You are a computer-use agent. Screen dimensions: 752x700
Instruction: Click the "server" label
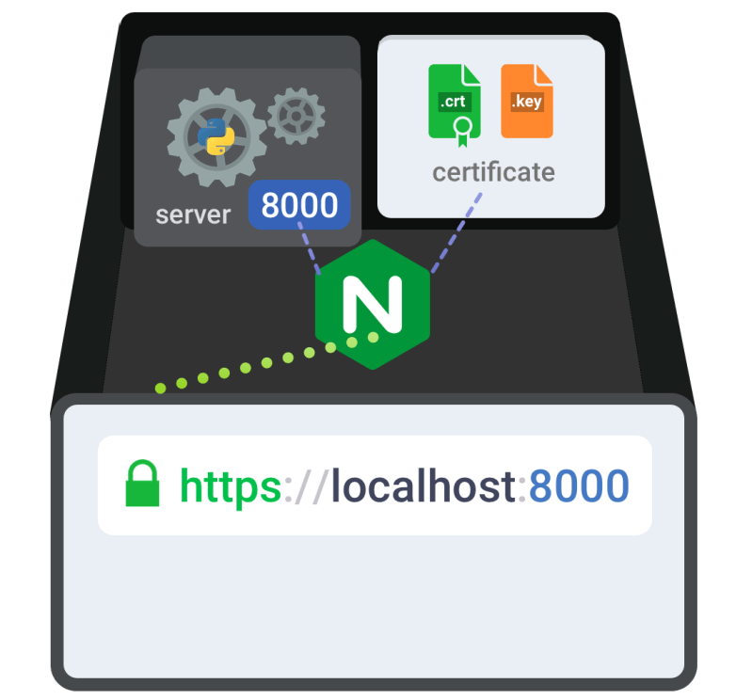coord(193,215)
